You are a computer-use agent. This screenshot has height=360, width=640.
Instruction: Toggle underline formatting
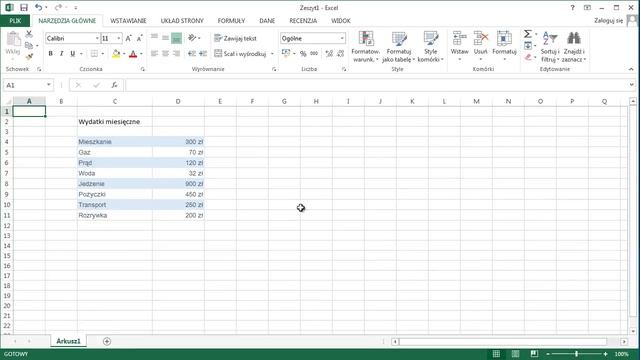(x=73, y=53)
